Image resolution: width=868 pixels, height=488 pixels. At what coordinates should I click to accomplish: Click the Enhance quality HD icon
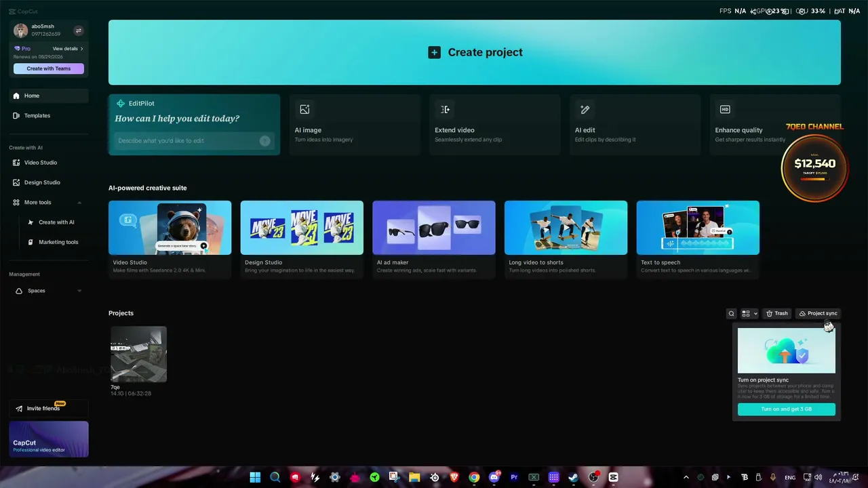tap(725, 110)
